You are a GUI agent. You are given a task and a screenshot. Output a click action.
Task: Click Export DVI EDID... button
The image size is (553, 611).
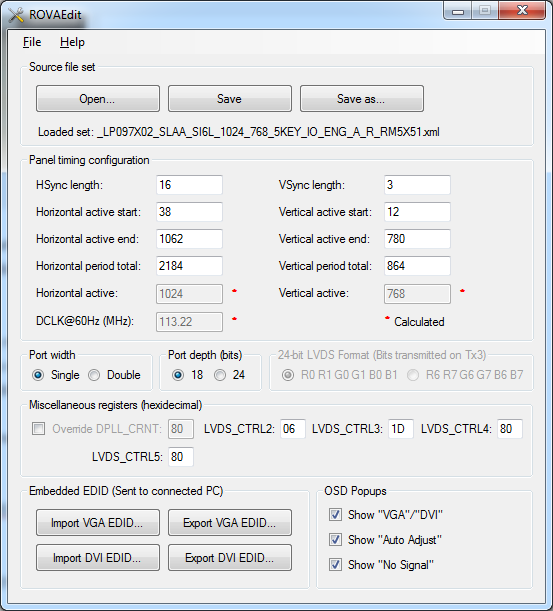230,558
